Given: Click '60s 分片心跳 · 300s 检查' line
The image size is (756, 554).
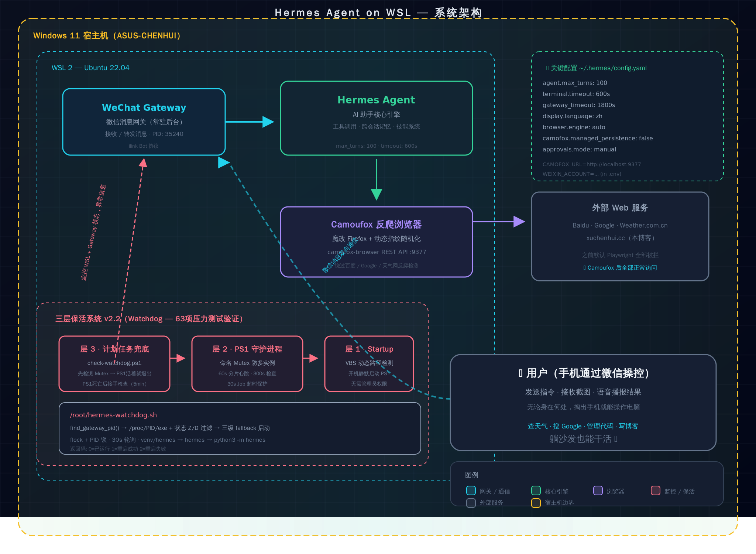Looking at the screenshot, I should 247,374.
